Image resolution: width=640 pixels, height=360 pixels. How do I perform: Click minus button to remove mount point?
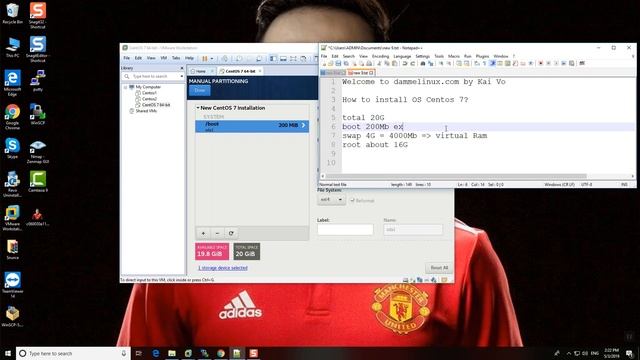tap(217, 233)
